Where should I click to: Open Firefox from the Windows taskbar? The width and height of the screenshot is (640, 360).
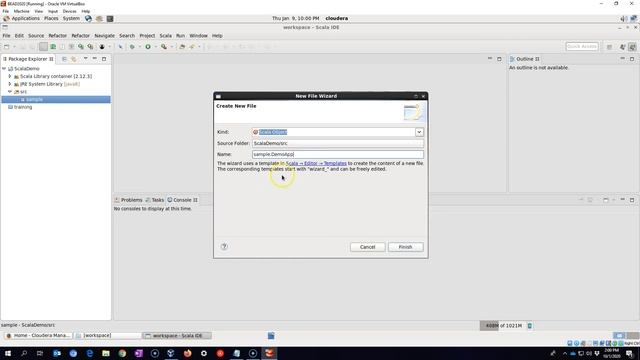(x=187, y=353)
